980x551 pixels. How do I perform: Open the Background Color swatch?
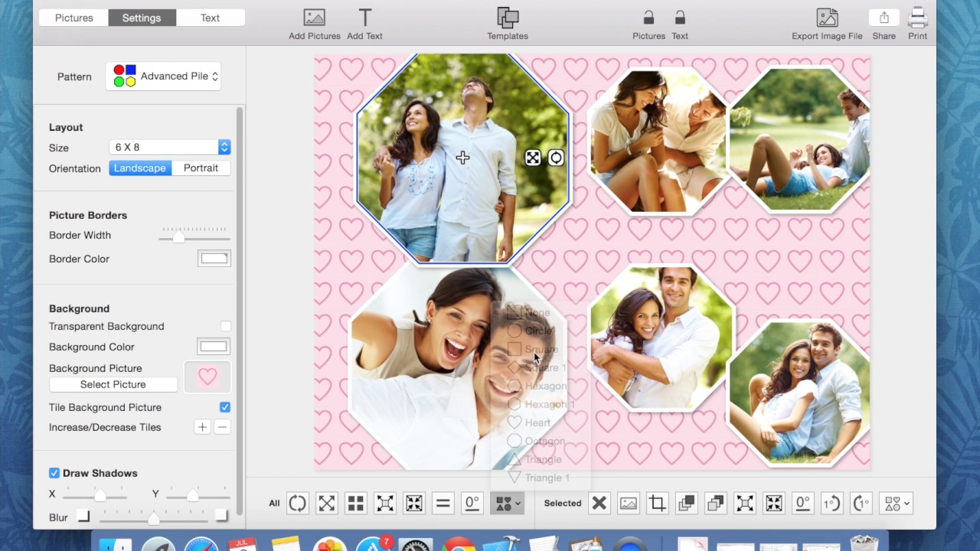214,347
